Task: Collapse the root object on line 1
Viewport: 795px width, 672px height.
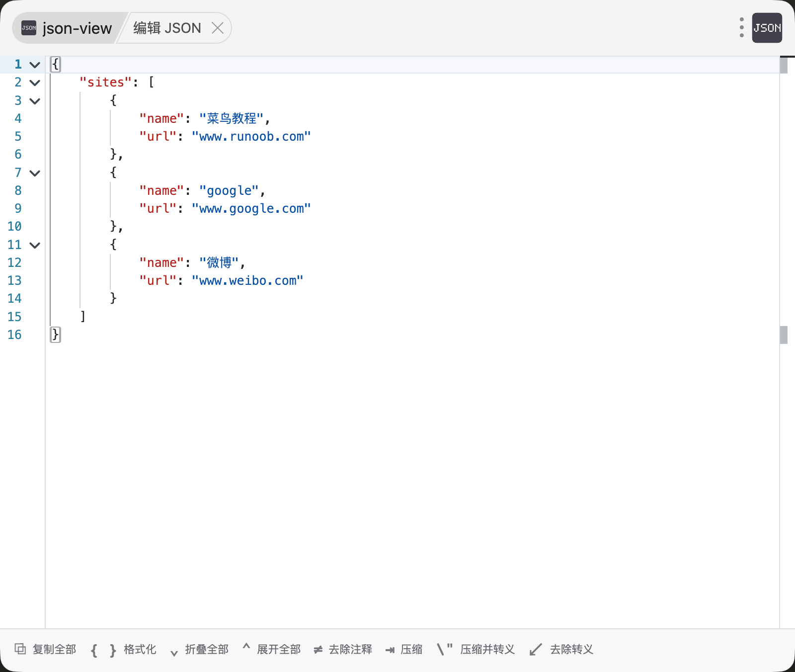Action: click(35, 65)
